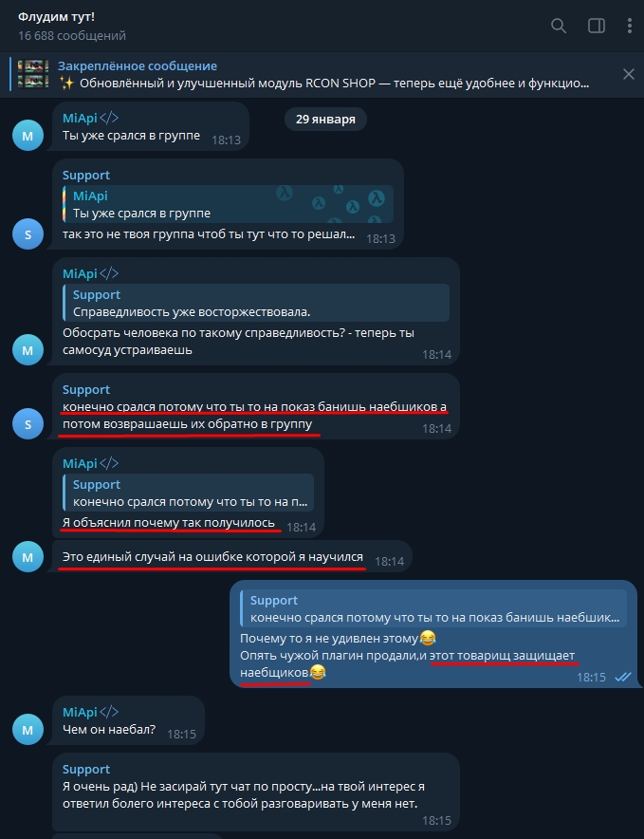This screenshot has width=644, height=839.
Task: Click MiApi name above "Чем он наебал?"
Action: coord(80,712)
